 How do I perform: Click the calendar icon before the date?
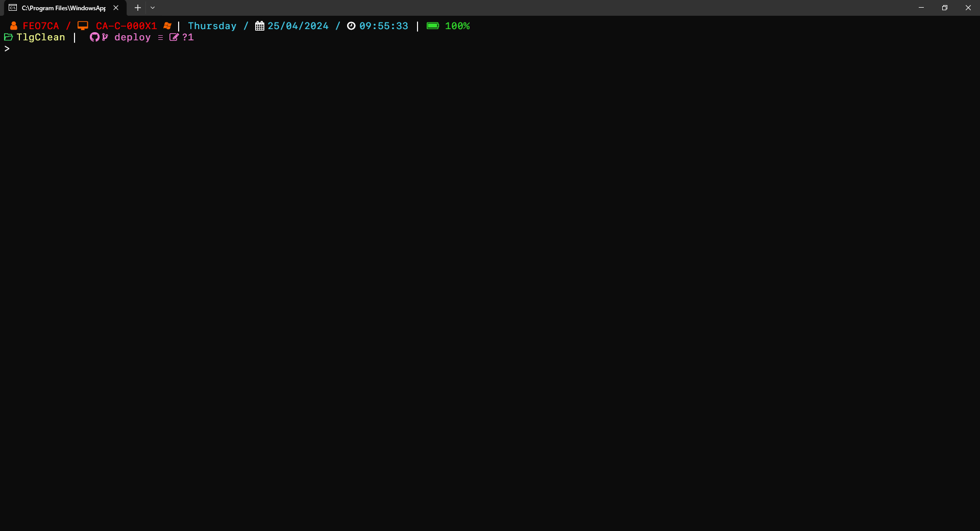point(260,26)
